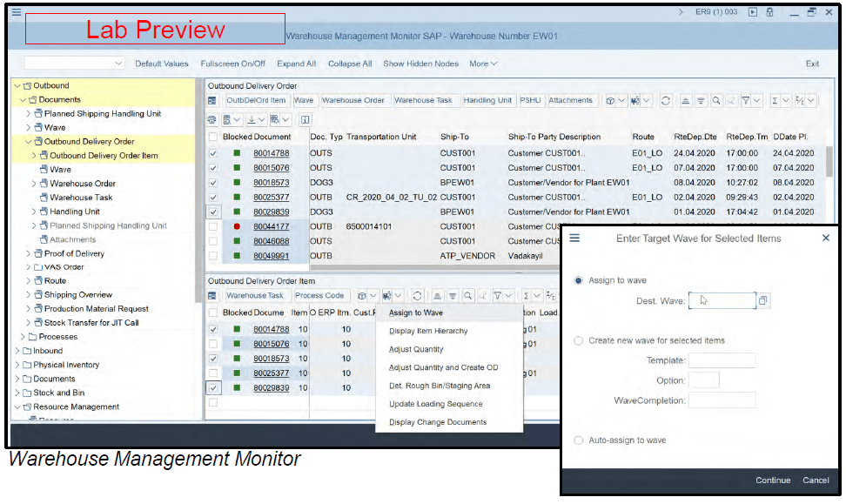Expand the Proof of Delivery node

click(28, 253)
